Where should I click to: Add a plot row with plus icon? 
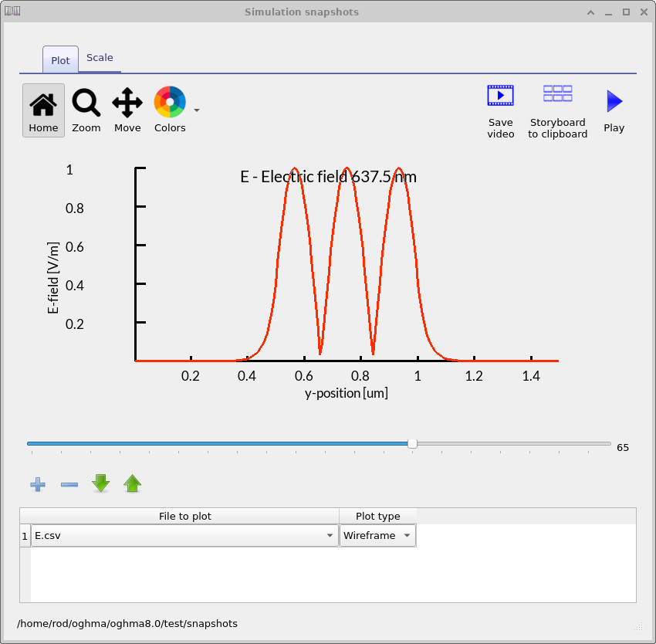[x=38, y=484]
